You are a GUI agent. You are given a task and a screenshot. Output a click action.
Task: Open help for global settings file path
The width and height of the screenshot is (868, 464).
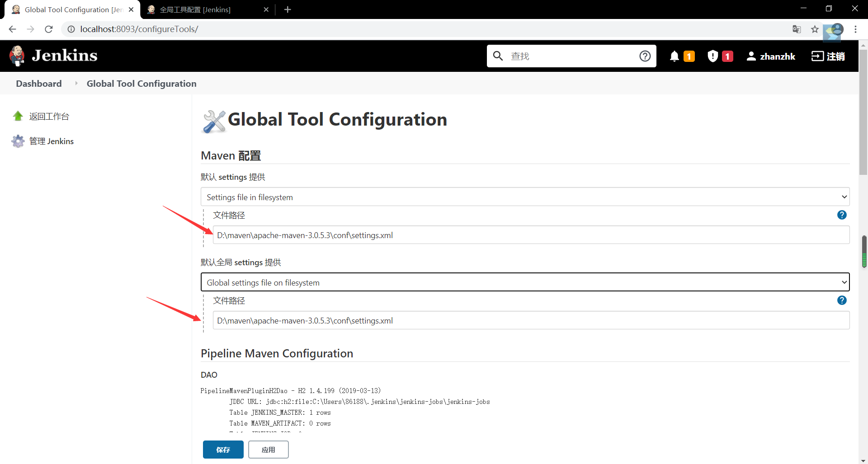[x=842, y=300]
